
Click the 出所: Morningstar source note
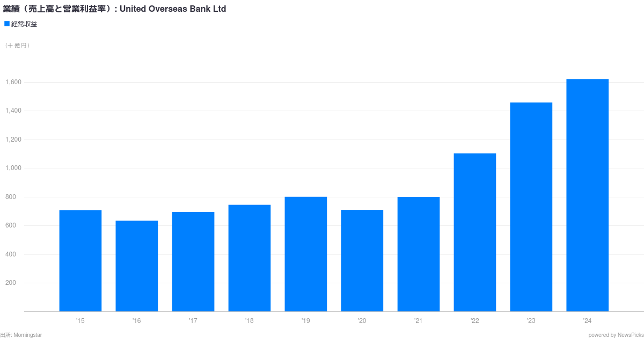click(21, 335)
